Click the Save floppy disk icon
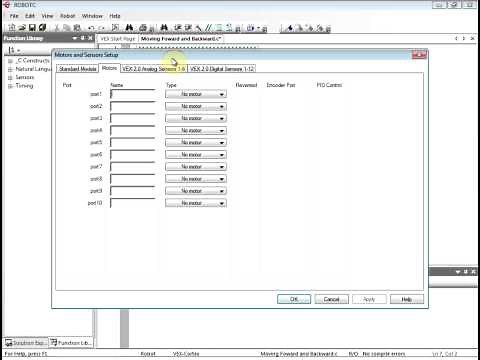The width and height of the screenshot is (480, 360). tap(32, 28)
